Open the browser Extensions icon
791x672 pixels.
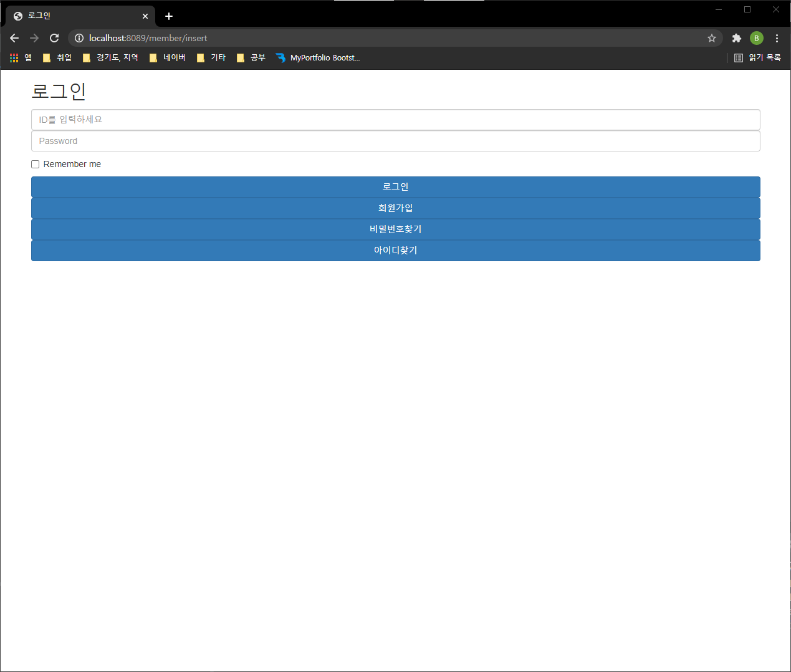point(736,38)
